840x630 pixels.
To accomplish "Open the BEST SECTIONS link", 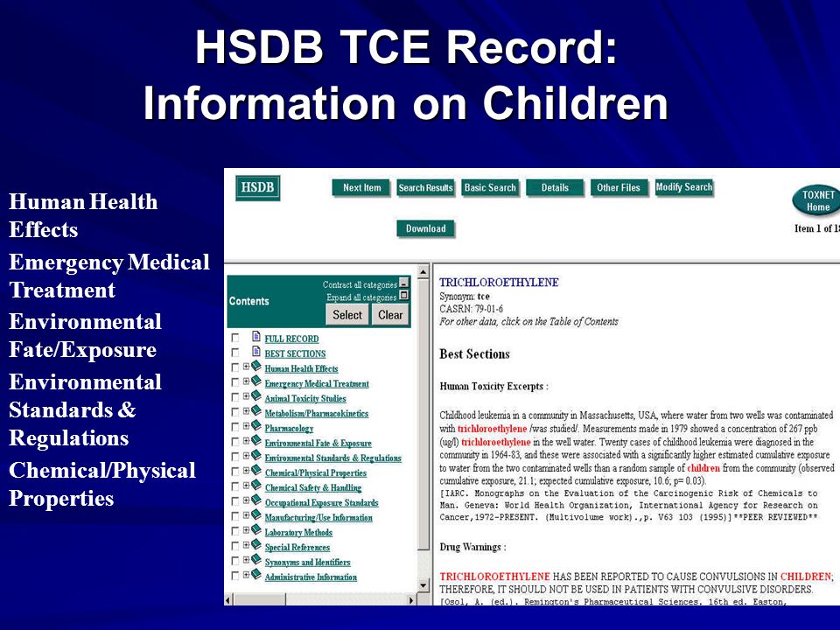I will coord(295,354).
